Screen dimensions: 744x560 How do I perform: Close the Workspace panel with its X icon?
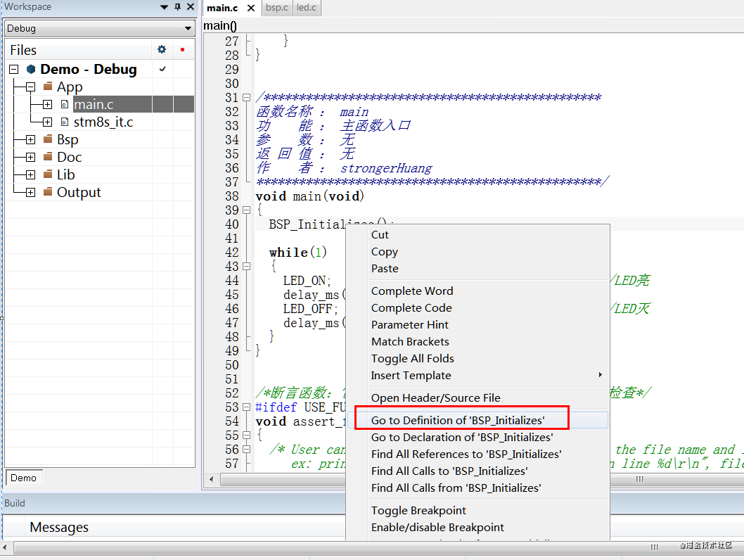pos(190,7)
